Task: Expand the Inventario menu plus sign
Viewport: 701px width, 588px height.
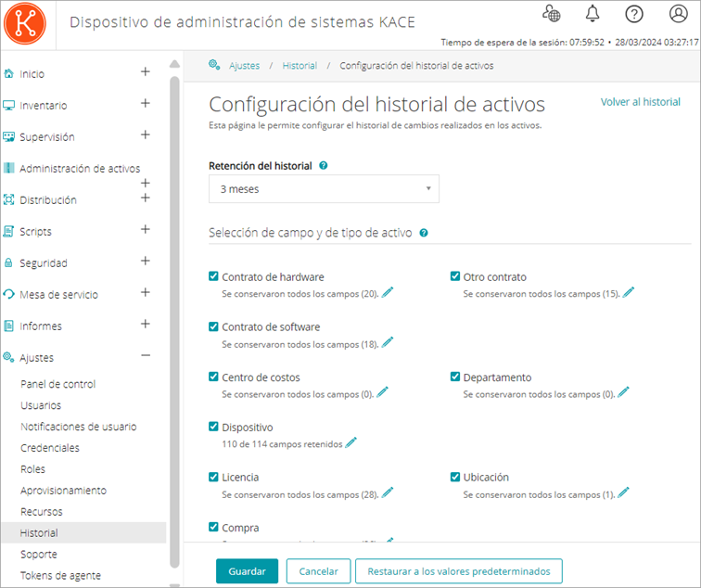Action: [x=146, y=103]
